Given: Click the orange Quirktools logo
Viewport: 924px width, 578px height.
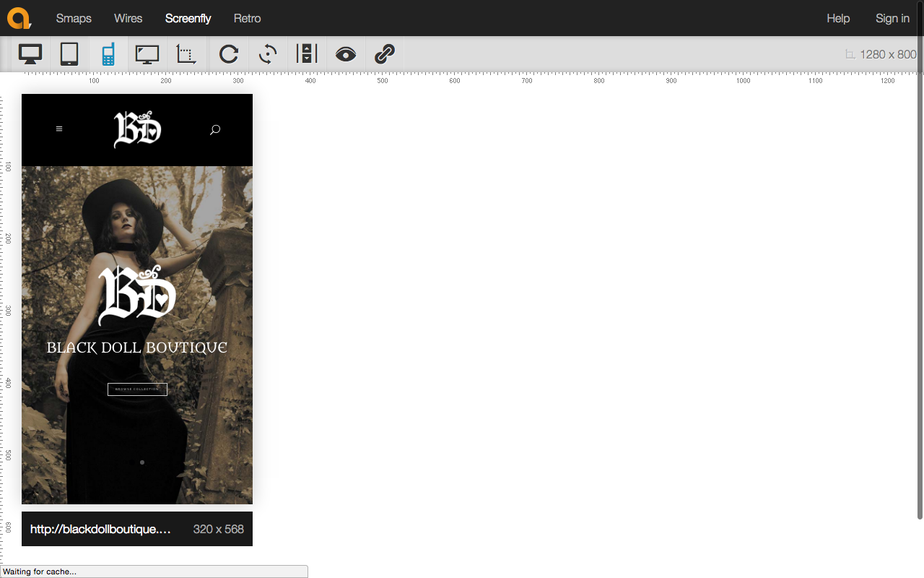Looking at the screenshot, I should pyautogui.click(x=19, y=18).
